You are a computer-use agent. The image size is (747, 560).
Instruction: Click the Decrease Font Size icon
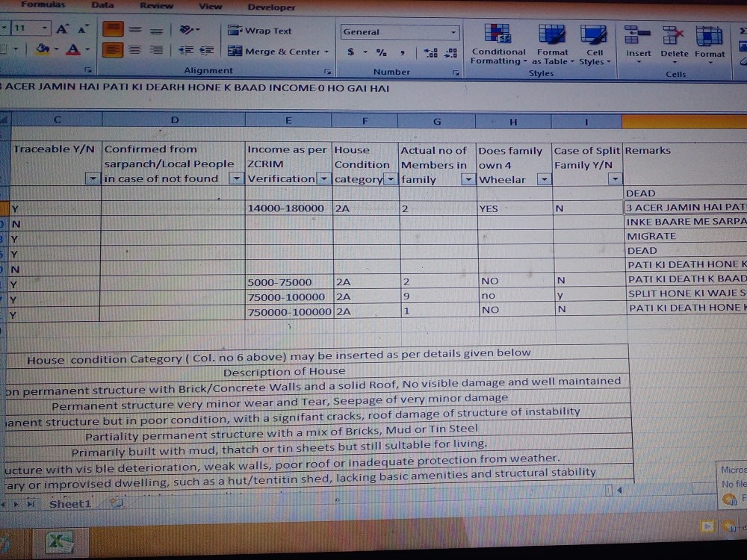pyautogui.click(x=83, y=29)
